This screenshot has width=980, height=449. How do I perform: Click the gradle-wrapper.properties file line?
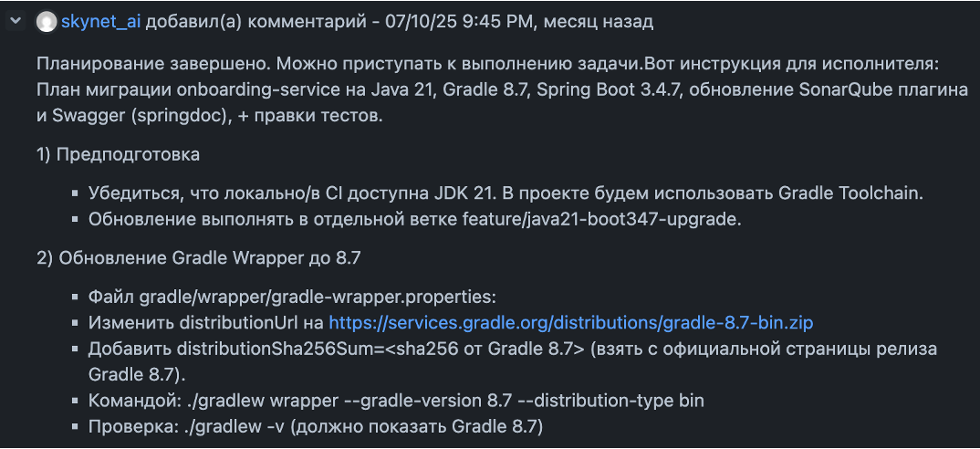coord(292,297)
